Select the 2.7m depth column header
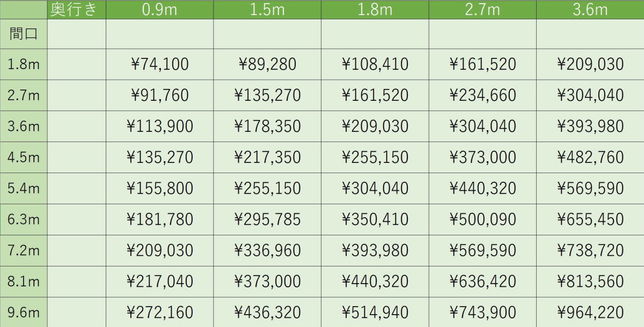 (x=482, y=10)
